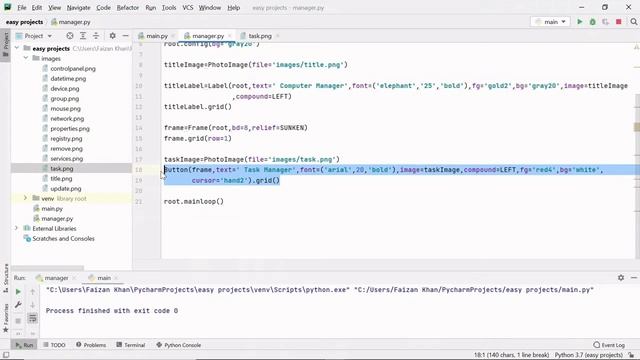Collapse the easy projects root folder
Viewport: 640px width, 360px height.
tap(17, 48)
